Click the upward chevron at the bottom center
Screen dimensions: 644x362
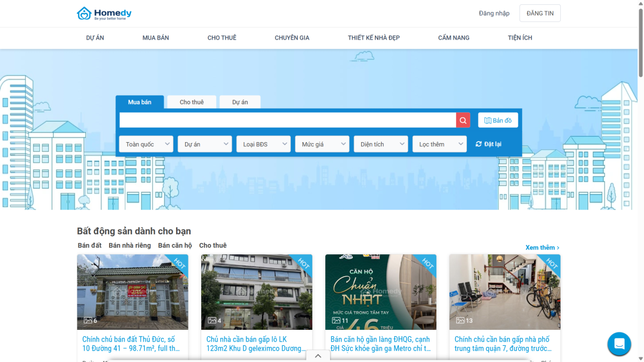318,356
